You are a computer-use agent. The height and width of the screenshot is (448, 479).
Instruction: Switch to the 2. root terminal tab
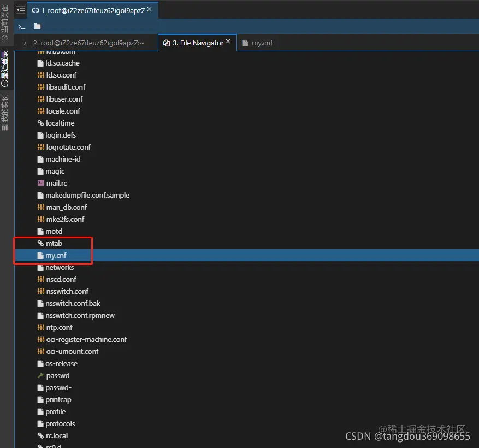point(84,43)
